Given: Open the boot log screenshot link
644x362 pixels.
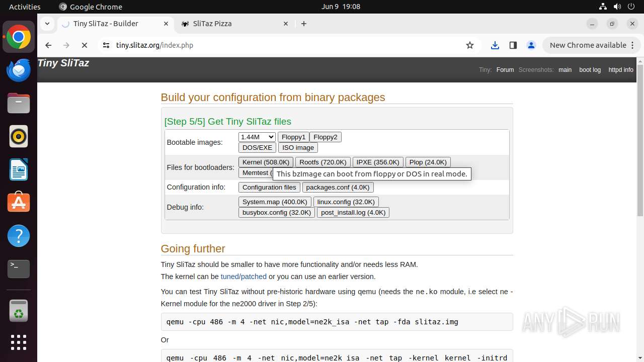Looking at the screenshot, I should tap(590, 70).
